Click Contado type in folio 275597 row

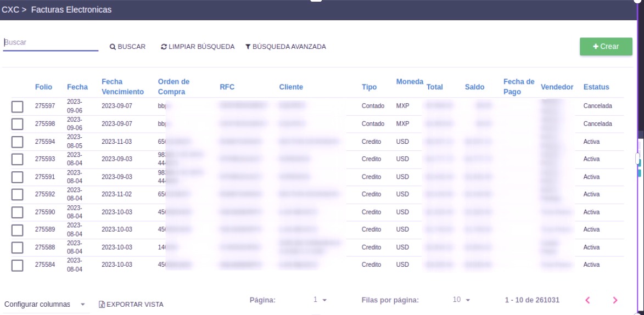pos(373,106)
